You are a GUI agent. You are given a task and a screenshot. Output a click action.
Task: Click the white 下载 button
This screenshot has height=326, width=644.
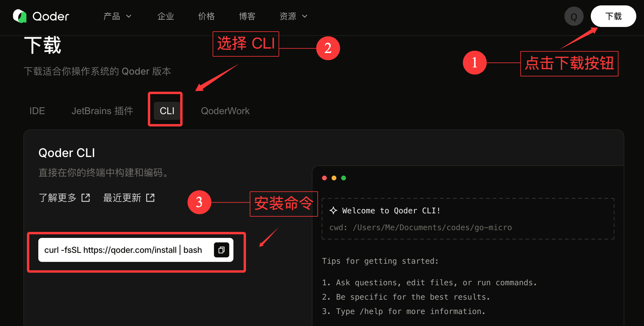pos(613,16)
